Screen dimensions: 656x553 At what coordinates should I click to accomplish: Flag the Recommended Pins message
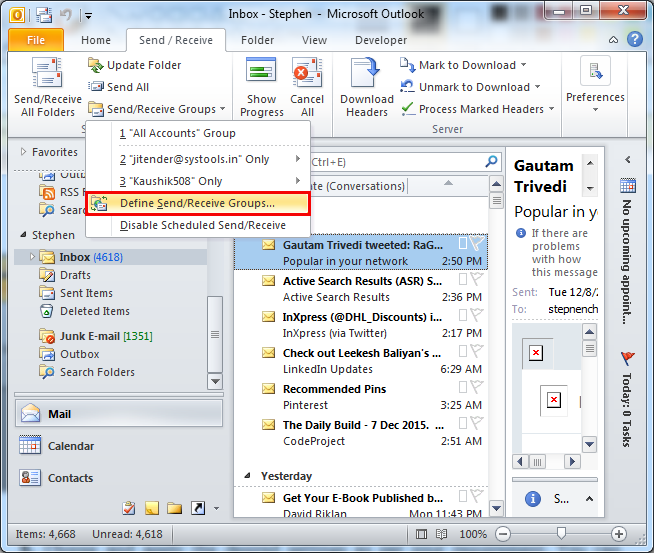click(477, 387)
